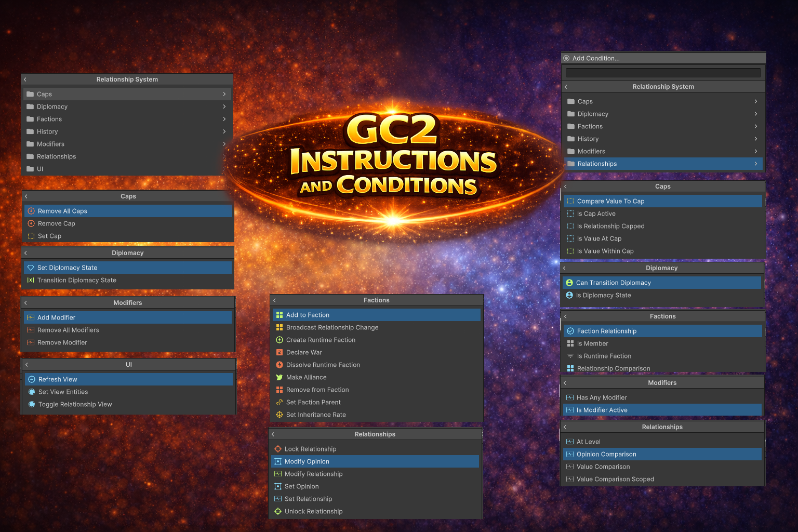The image size is (798, 532).
Task: Click the Make Alliance bird icon
Action: (280, 377)
